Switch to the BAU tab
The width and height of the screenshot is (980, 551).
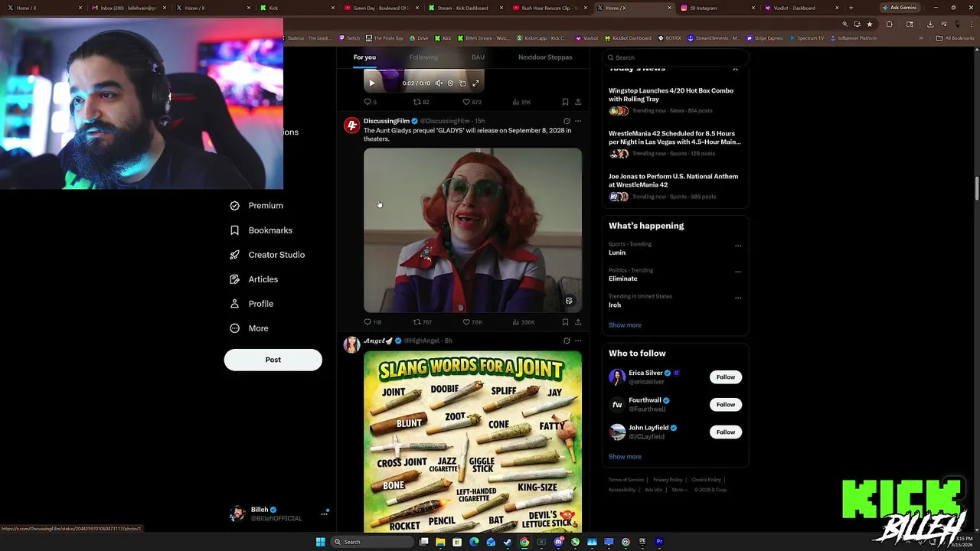pyautogui.click(x=478, y=57)
